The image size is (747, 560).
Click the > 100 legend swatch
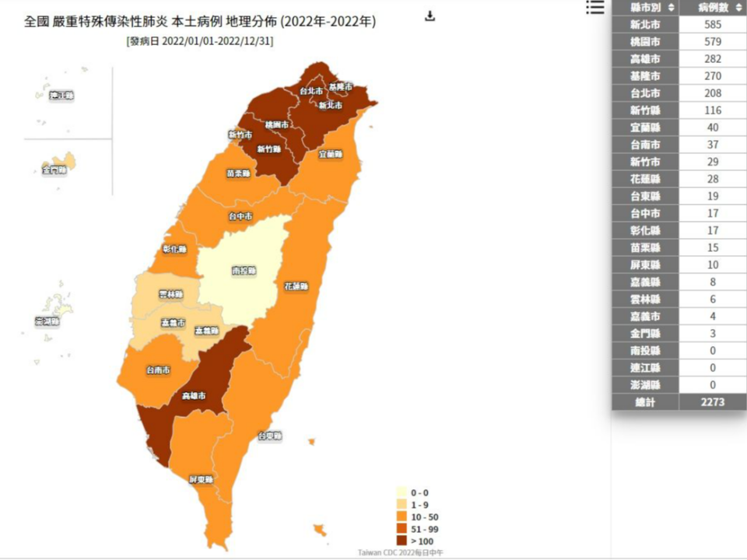[402, 541]
